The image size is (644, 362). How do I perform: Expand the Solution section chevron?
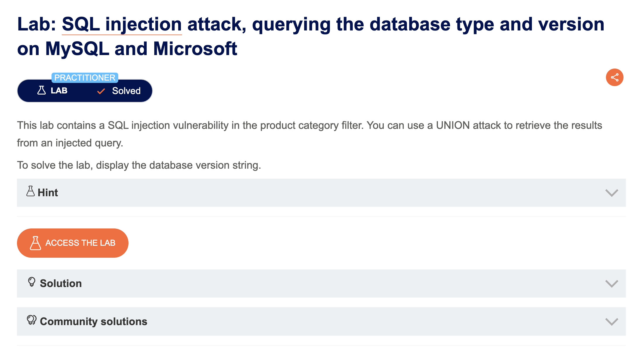click(612, 284)
